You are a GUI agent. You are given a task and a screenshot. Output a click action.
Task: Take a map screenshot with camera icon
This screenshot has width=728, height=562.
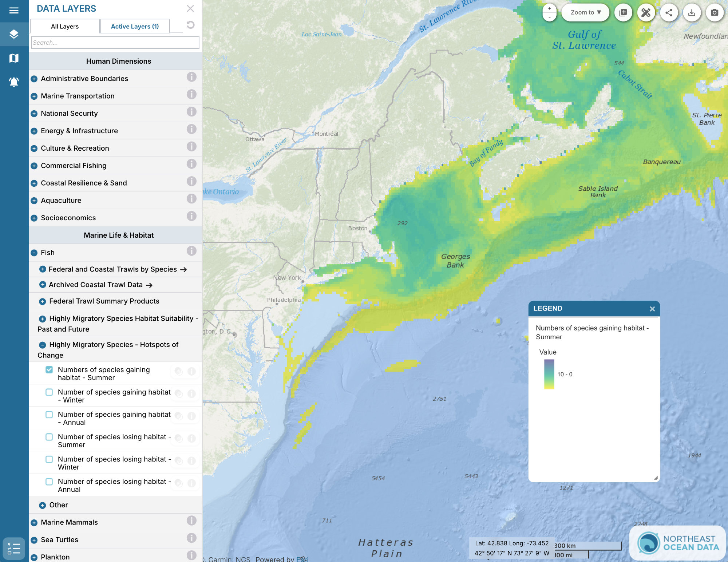[x=714, y=13]
